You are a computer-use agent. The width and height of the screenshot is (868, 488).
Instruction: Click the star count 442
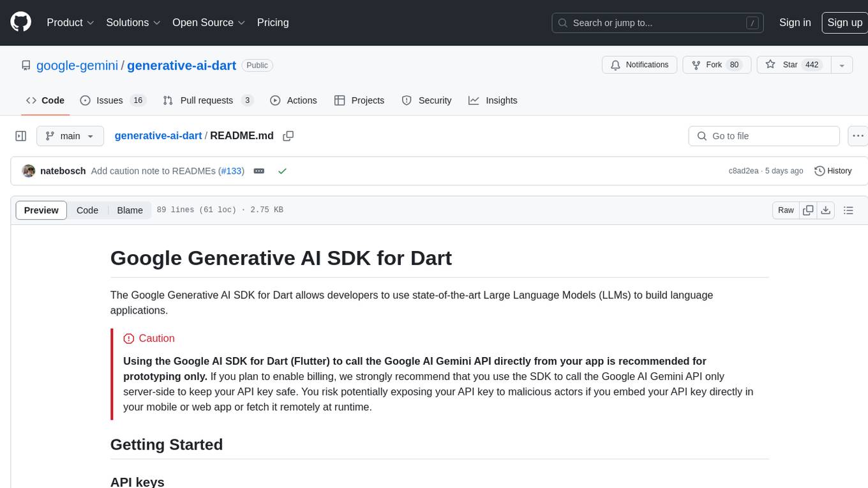tap(812, 65)
